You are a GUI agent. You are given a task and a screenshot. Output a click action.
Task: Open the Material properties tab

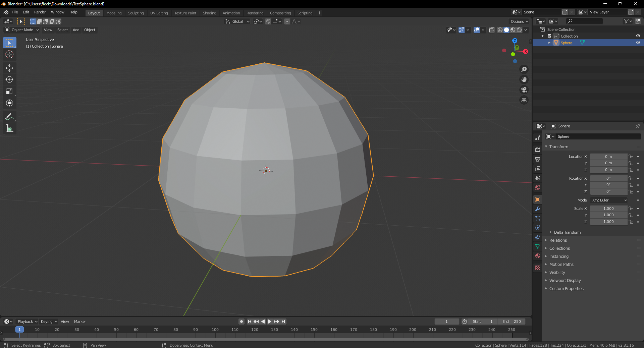(x=537, y=256)
